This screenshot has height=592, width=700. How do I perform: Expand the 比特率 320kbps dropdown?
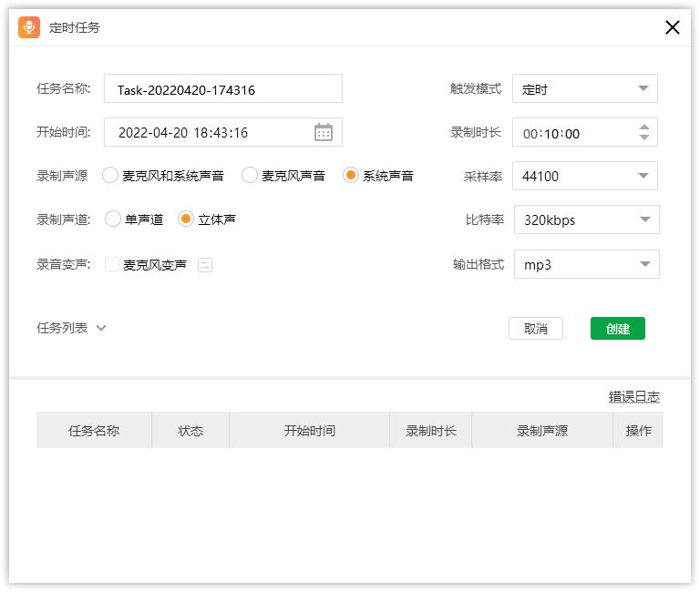[x=586, y=219]
